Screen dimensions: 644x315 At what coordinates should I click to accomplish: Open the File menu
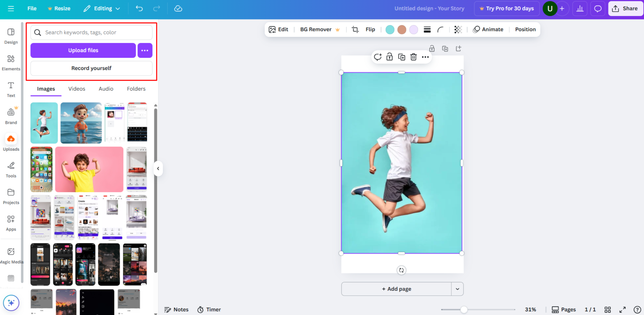(x=32, y=9)
